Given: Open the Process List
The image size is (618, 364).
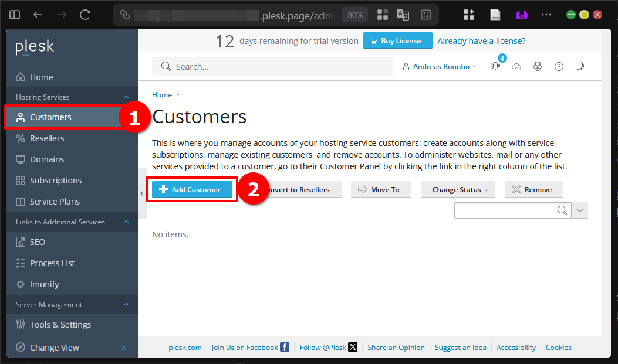Looking at the screenshot, I should pyautogui.click(x=51, y=263).
